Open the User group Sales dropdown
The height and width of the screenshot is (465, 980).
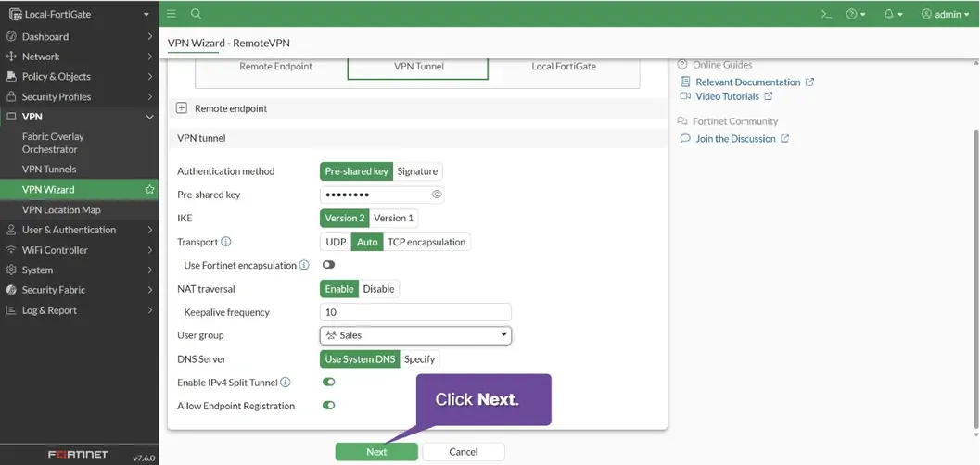click(x=415, y=335)
